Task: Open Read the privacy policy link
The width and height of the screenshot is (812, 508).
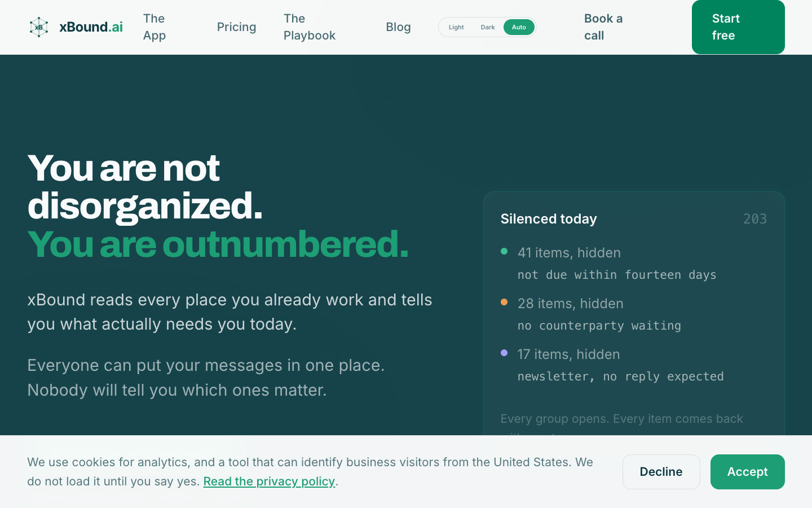Action: click(269, 481)
